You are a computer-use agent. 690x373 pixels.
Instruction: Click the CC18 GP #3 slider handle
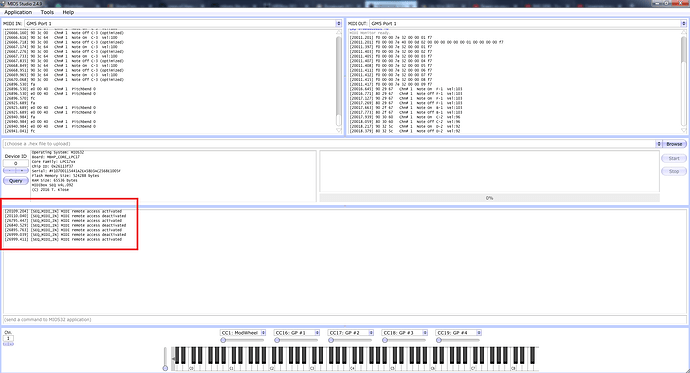385,340
